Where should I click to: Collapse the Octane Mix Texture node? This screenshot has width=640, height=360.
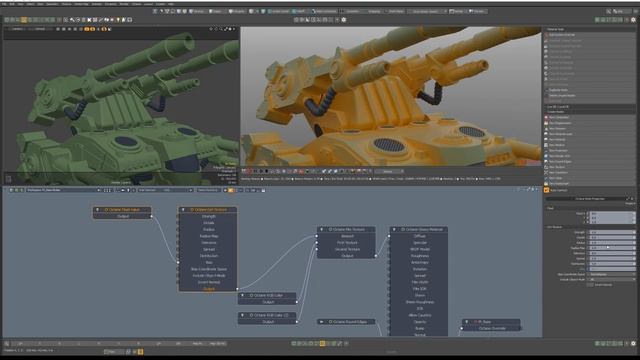[x=322, y=229]
